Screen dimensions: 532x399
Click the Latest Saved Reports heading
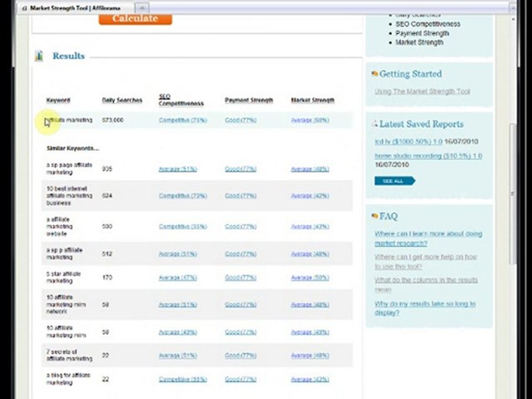tap(421, 124)
